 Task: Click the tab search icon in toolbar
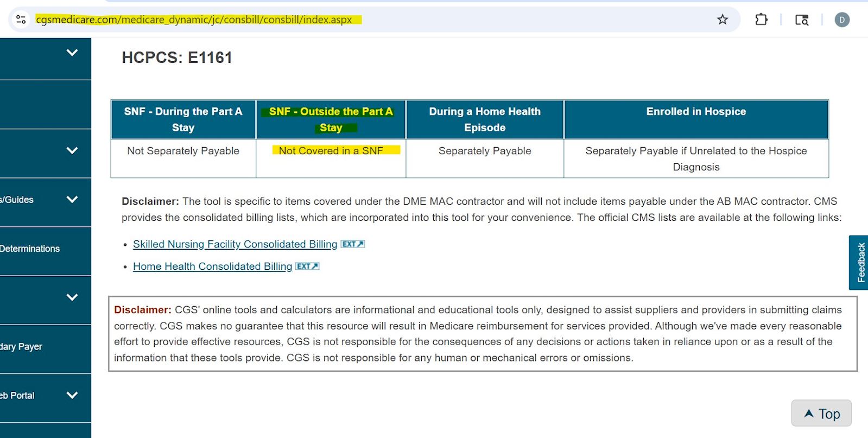pos(801,20)
